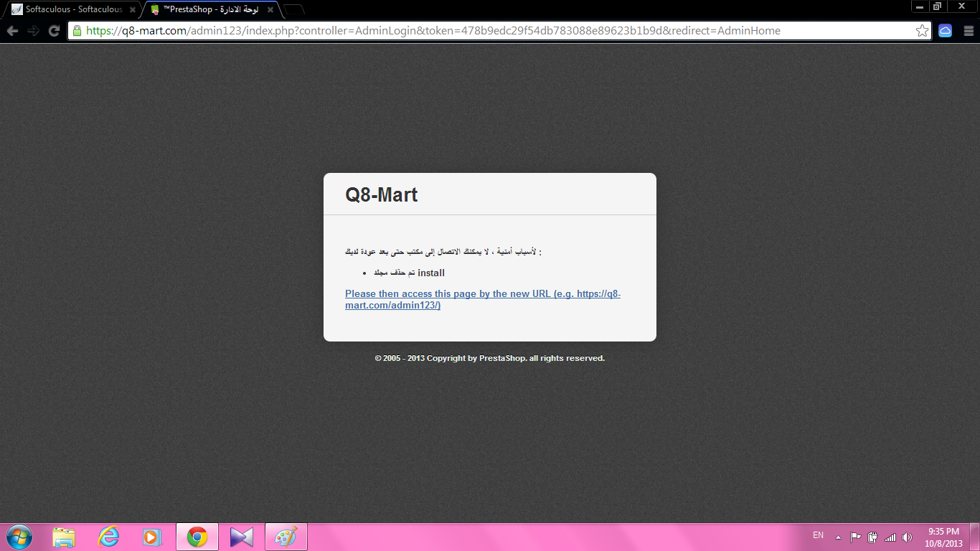Close the Softaculous tab
Screen dimensions: 980x551
coord(132,10)
